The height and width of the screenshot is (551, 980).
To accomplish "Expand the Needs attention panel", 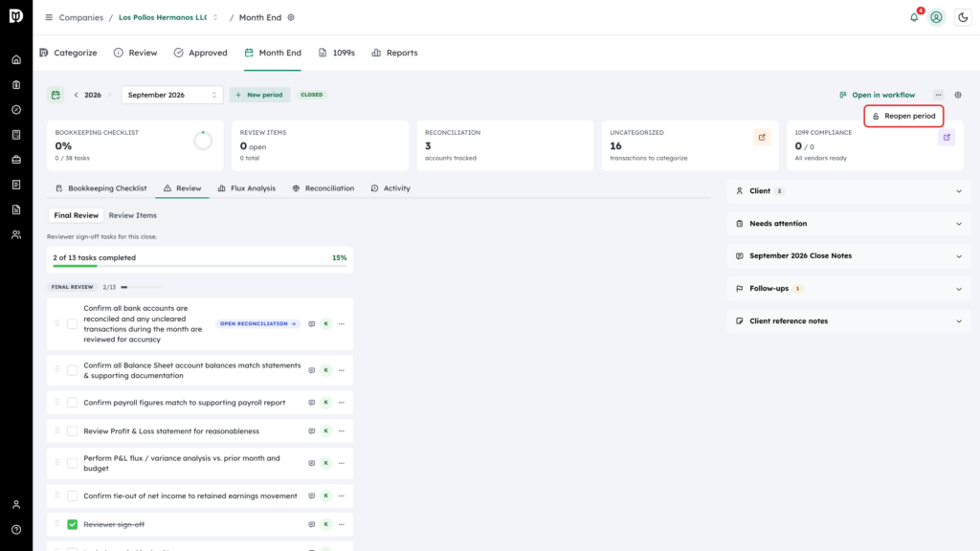I will coord(849,224).
